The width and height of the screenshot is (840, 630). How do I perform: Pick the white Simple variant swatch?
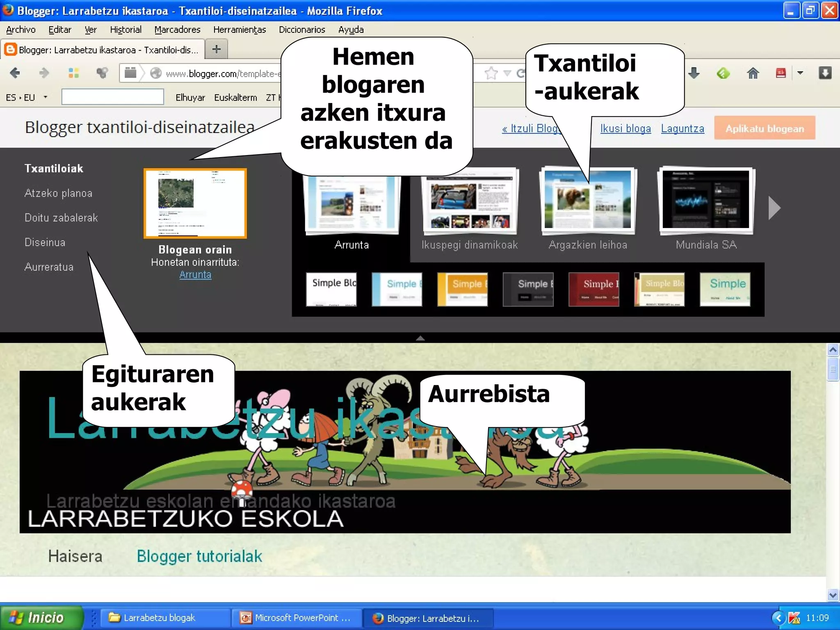click(x=331, y=289)
